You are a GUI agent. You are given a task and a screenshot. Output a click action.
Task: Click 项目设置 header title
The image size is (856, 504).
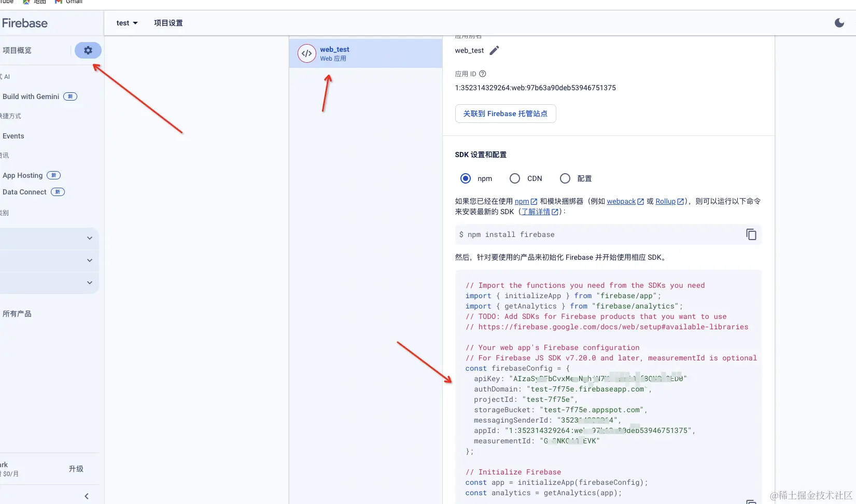click(169, 23)
